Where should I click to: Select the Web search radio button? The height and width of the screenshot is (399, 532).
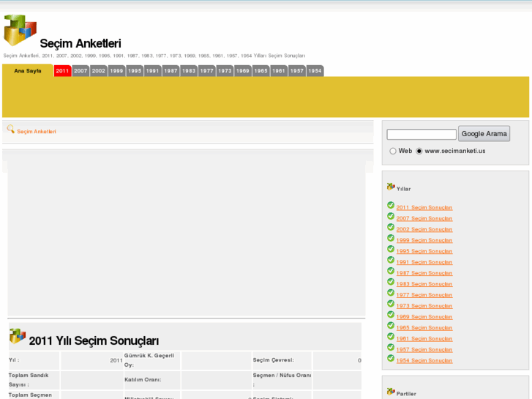coord(393,151)
